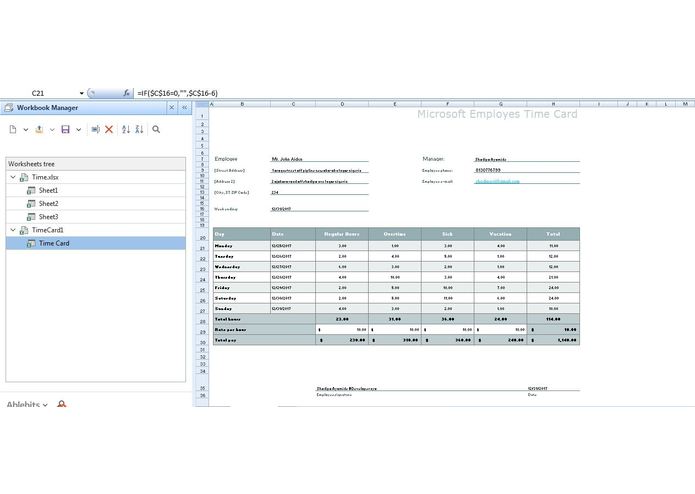Click the Sick header cell
The image size is (695, 494).
(447, 234)
